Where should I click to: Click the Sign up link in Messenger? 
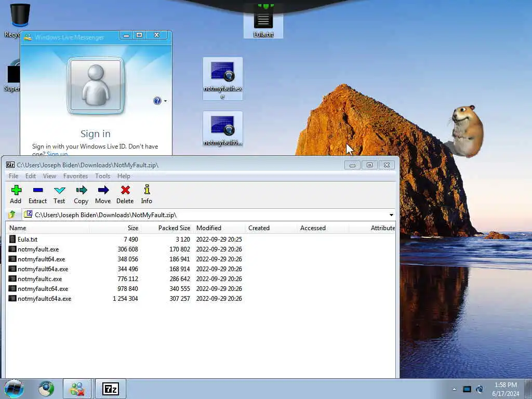click(57, 154)
